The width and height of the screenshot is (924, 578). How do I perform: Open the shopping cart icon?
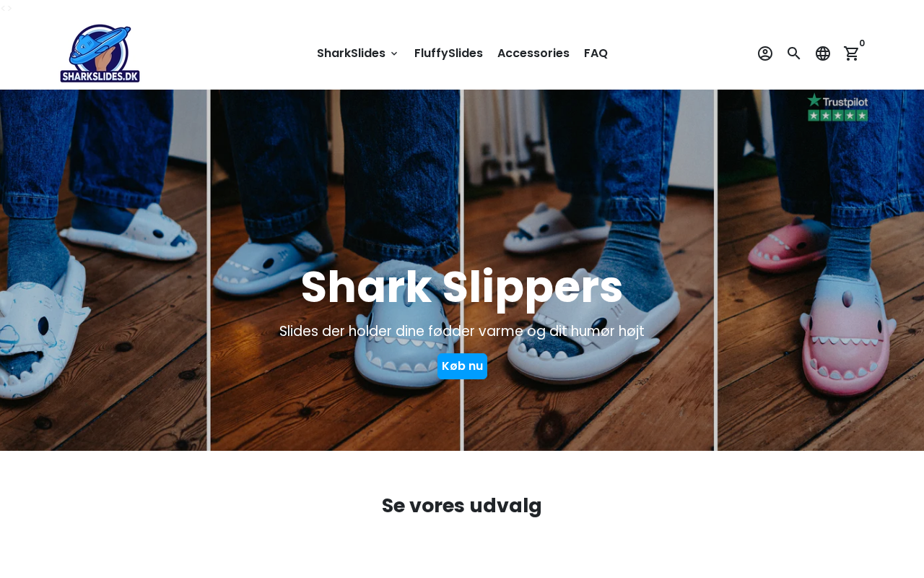[x=852, y=53]
